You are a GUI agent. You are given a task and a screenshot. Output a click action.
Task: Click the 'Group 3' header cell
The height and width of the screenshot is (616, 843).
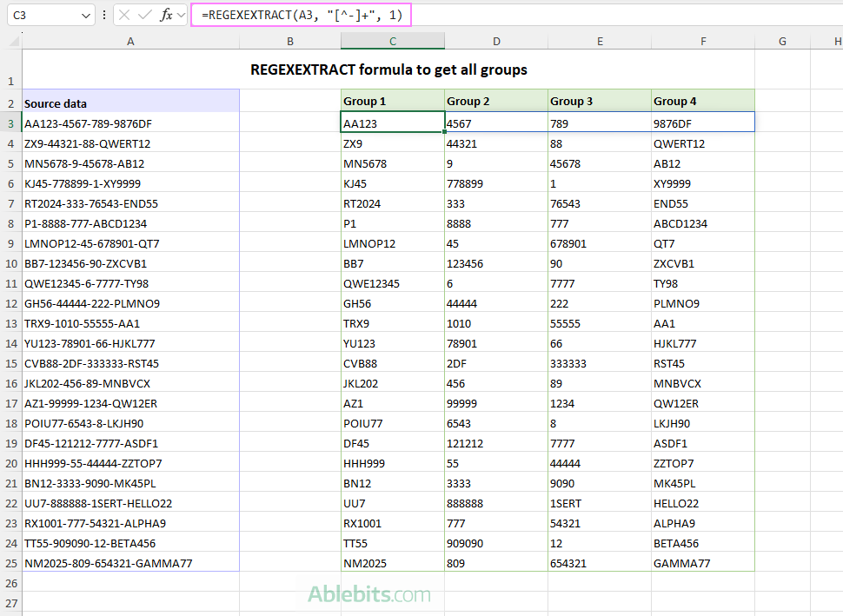pyautogui.click(x=600, y=101)
